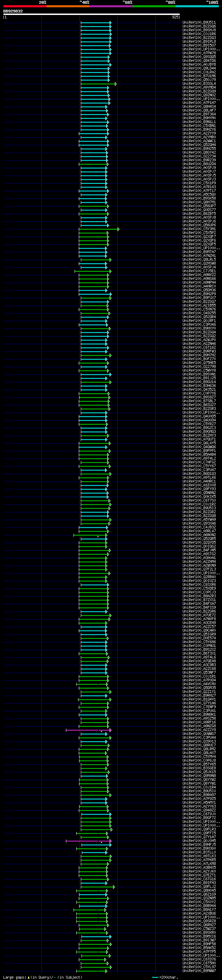Select the UniRef100_Q9FY93 label
This screenshot has height=980, width=222.
click(x=199, y=489)
